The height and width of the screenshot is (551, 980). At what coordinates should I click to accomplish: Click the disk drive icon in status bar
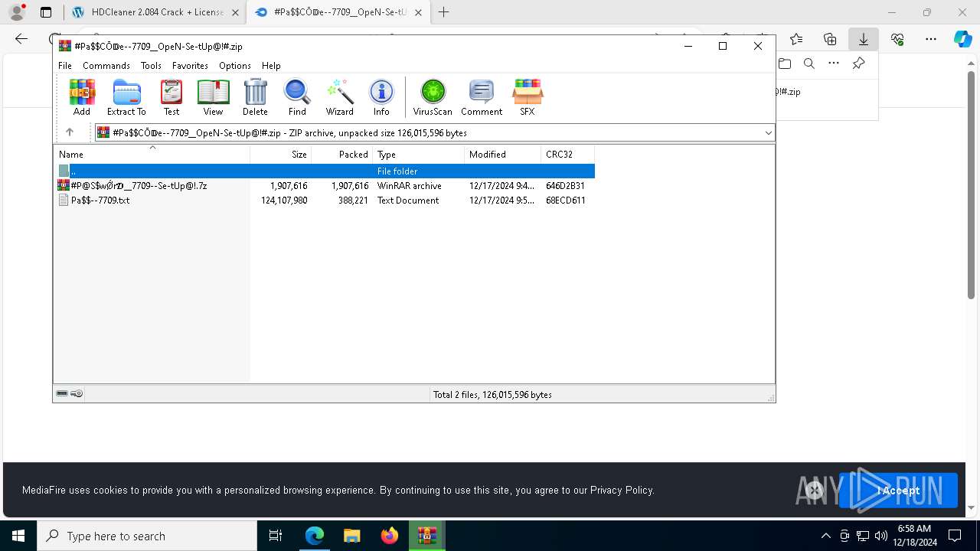pyautogui.click(x=62, y=393)
